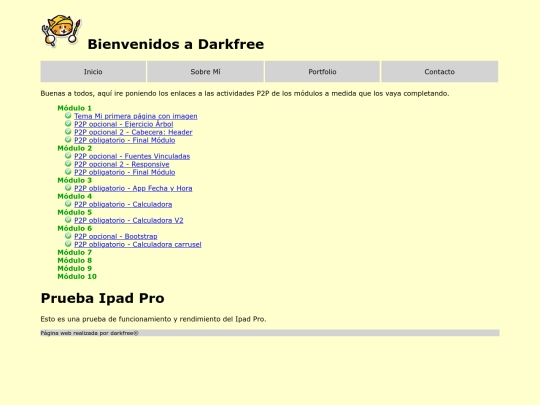Viewport: 540px width, 405px height.
Task: Click the Módulo 5 heading
Action: (75, 212)
